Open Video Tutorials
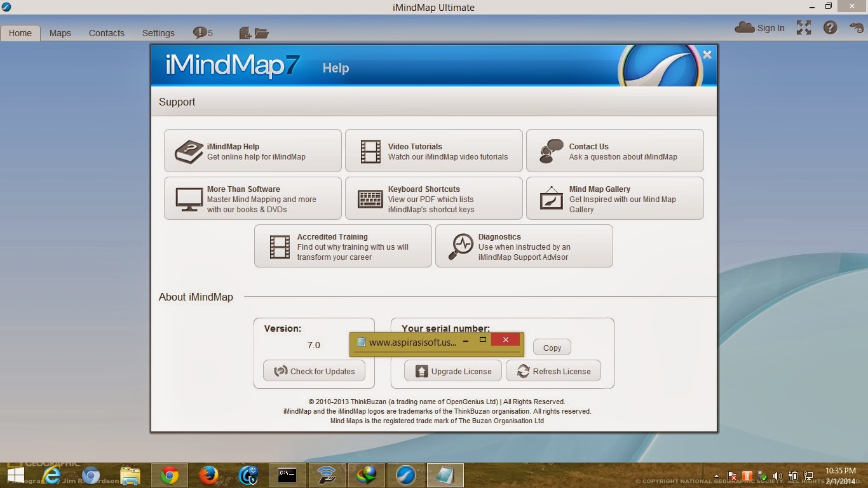The width and height of the screenshot is (868, 488). coord(433,151)
